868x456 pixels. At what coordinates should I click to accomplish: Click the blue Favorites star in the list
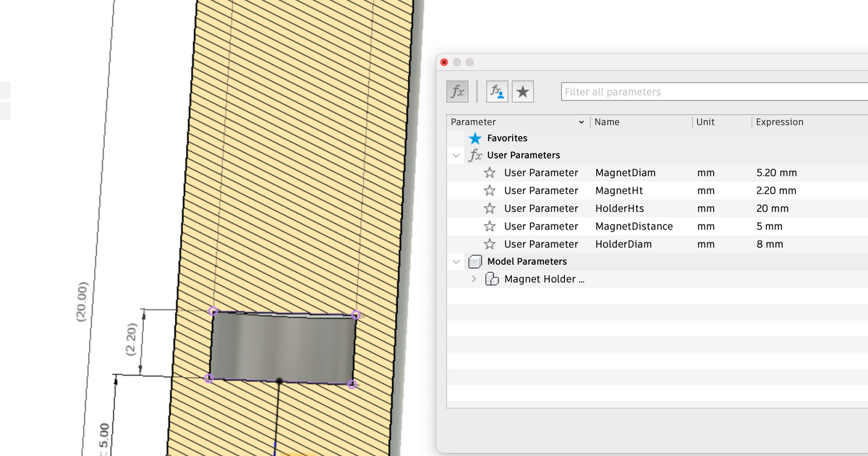coord(475,138)
